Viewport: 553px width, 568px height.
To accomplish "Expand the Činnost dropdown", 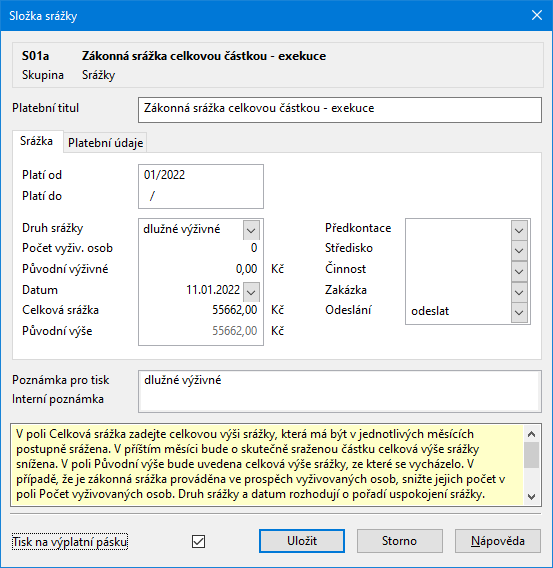I will [519, 271].
